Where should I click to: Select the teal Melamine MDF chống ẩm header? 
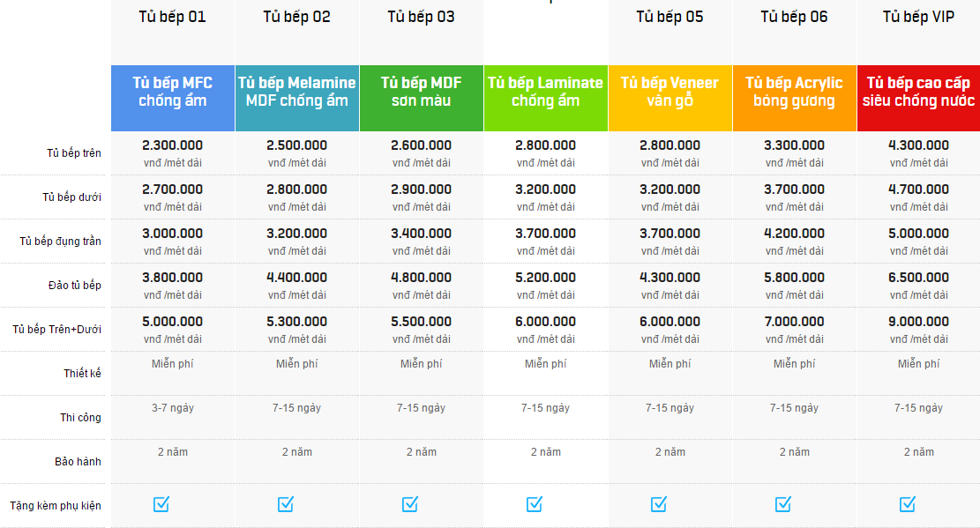pos(297,98)
